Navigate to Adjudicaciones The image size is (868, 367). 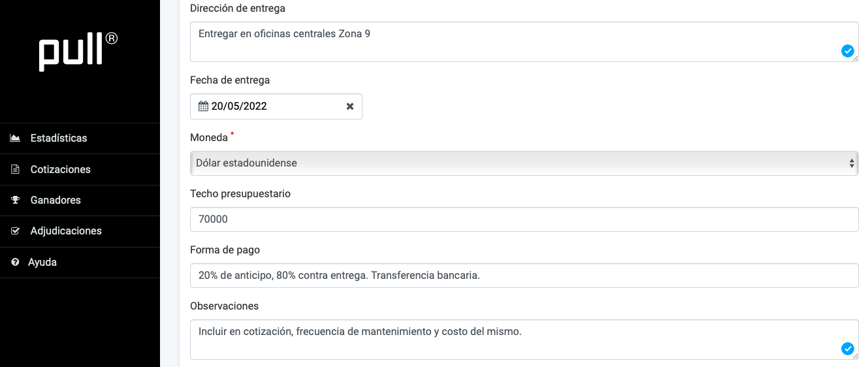(x=66, y=231)
